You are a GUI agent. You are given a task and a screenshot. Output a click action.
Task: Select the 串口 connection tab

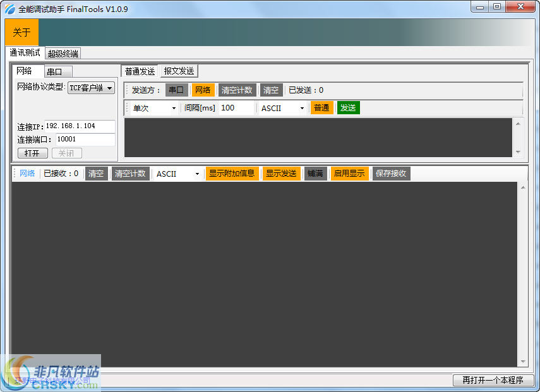58,71
